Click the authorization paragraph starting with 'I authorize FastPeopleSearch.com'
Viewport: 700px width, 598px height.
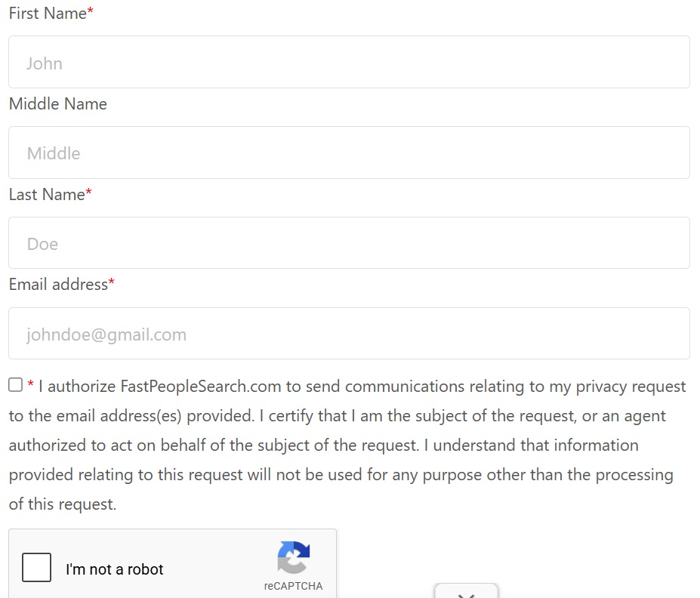coord(347,445)
